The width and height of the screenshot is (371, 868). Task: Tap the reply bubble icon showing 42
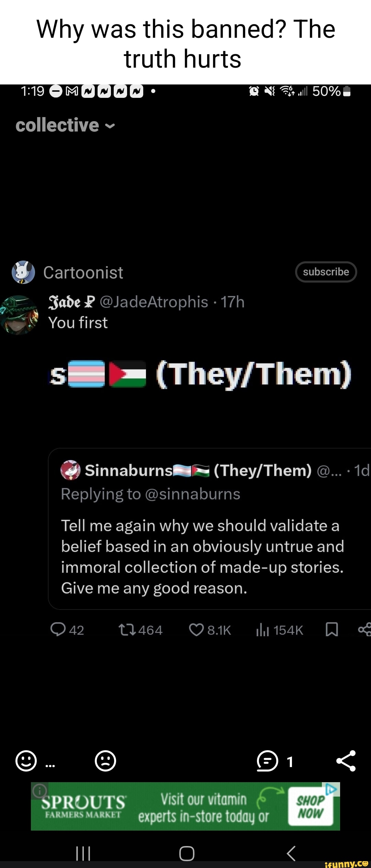(x=58, y=630)
